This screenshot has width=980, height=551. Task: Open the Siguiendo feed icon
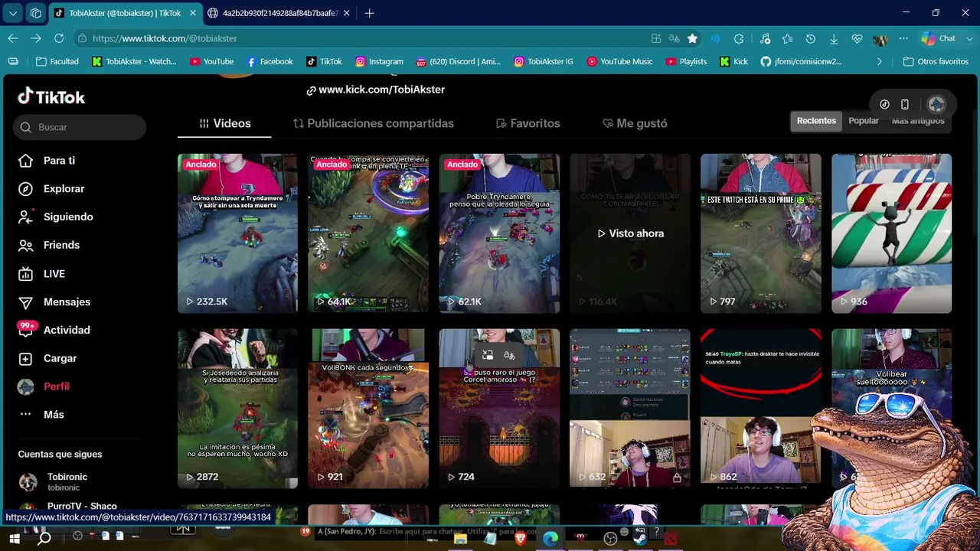25,217
